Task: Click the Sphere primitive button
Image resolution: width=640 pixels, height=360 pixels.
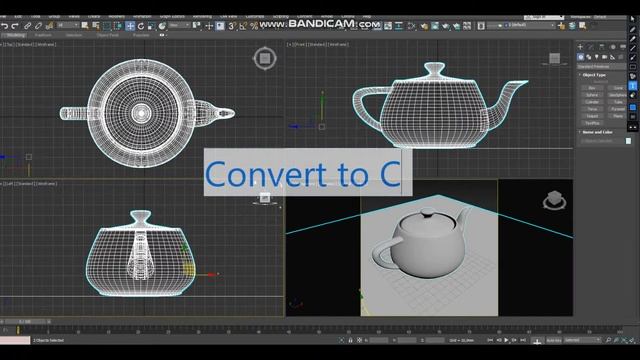Action: (x=592, y=95)
